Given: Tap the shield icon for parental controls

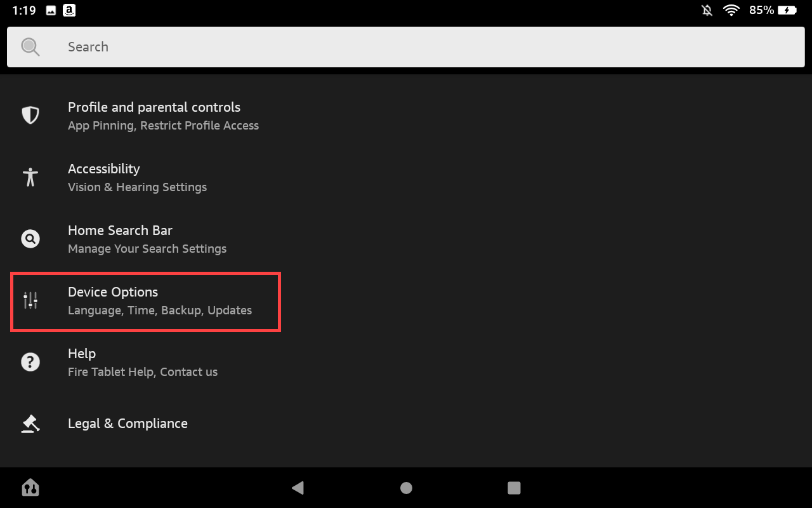Looking at the screenshot, I should pyautogui.click(x=30, y=115).
